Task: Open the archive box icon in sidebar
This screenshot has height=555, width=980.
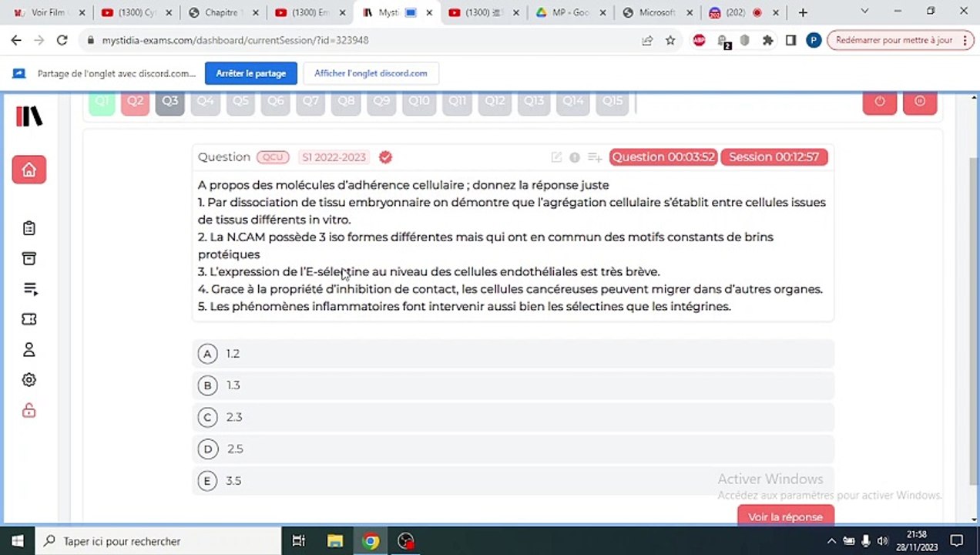Action: pos(29,258)
